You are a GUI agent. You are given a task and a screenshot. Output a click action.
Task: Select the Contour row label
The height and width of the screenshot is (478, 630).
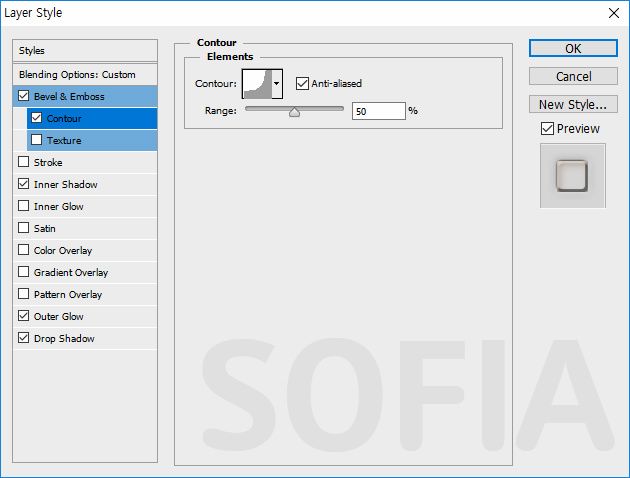tap(64, 118)
